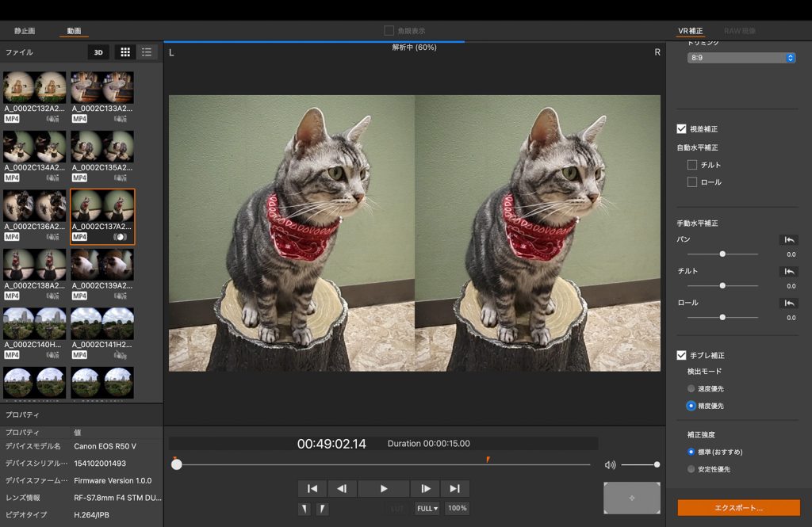Enable チルト auto horizontal correction

point(692,165)
